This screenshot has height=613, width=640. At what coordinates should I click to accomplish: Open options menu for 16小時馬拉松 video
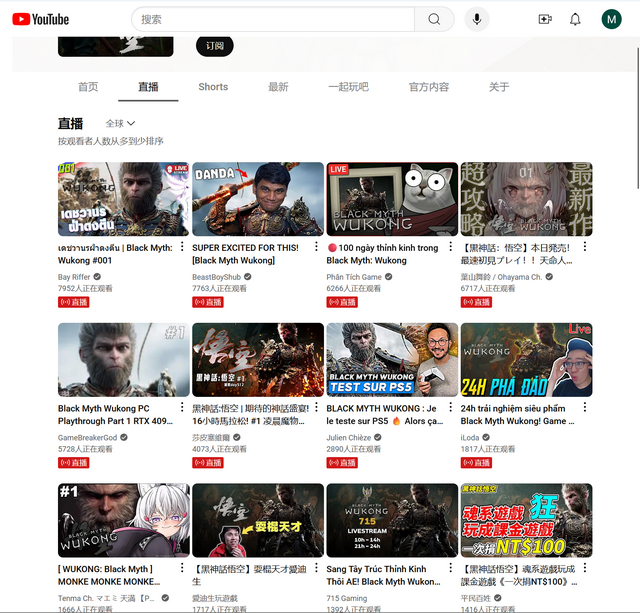click(x=316, y=407)
